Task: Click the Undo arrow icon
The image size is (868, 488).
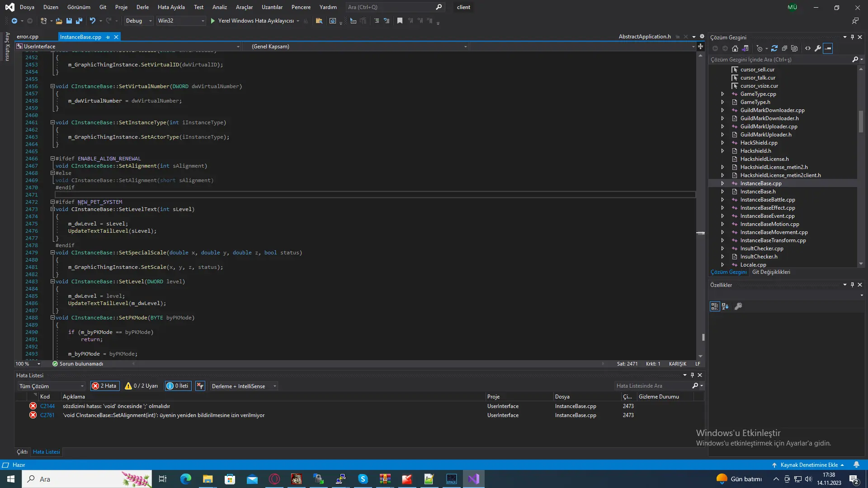Action: [92, 21]
